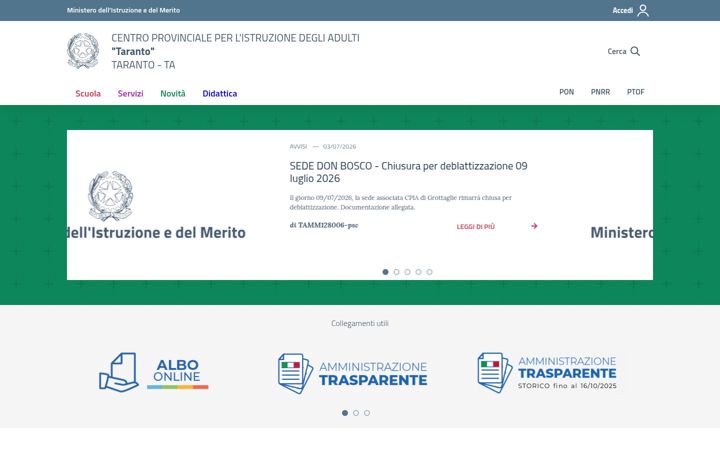Open the Amministrazione Trasparente banner
The image size is (720, 450).
click(x=353, y=373)
